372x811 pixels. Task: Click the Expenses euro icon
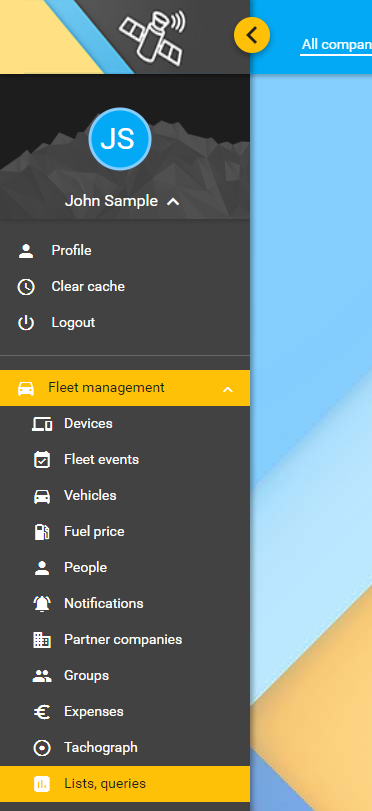pos(42,712)
